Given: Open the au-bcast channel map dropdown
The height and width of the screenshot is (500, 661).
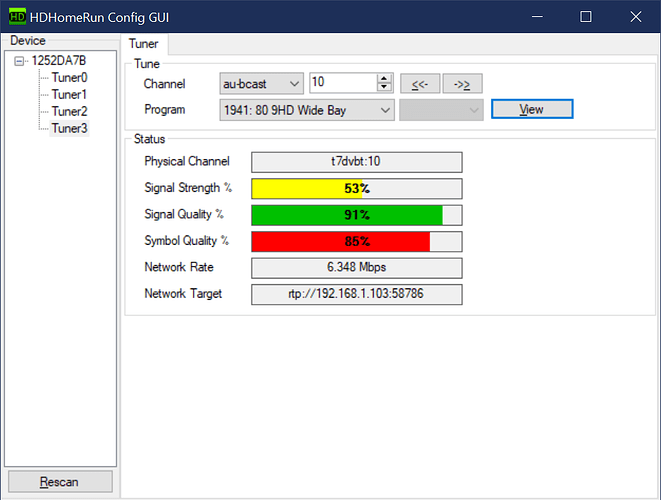Looking at the screenshot, I should coord(261,83).
